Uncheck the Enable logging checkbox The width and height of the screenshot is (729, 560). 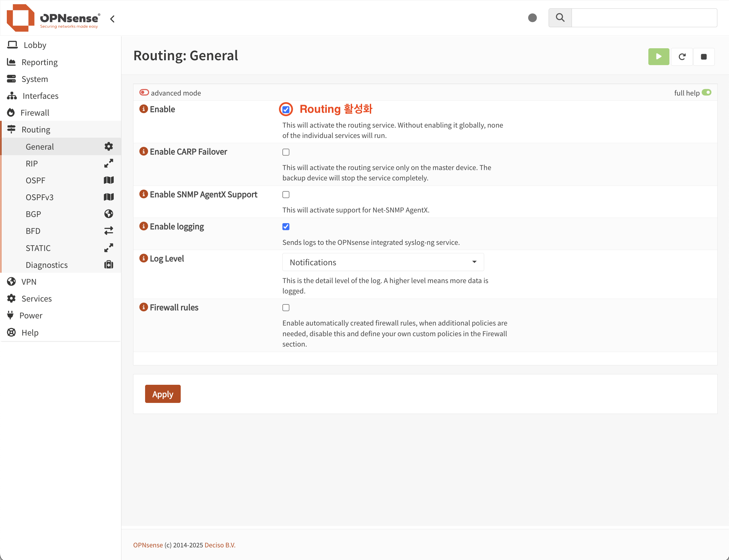[x=286, y=227]
